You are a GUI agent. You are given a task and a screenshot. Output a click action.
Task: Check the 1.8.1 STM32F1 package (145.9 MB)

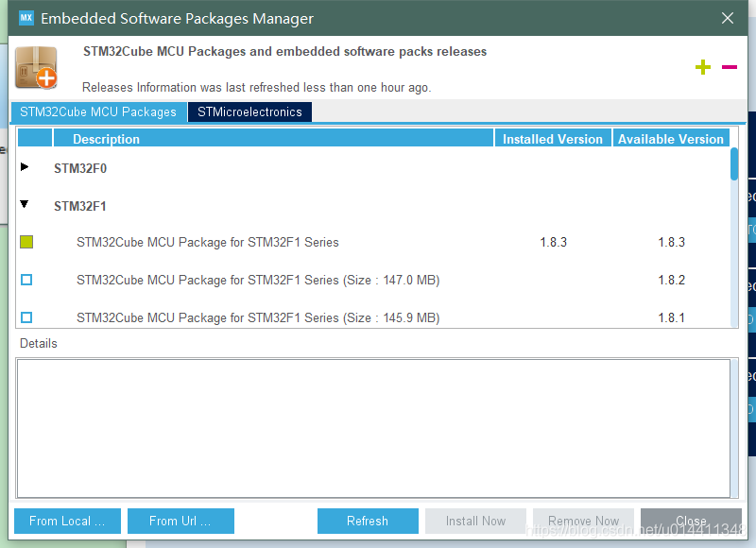[26, 317]
